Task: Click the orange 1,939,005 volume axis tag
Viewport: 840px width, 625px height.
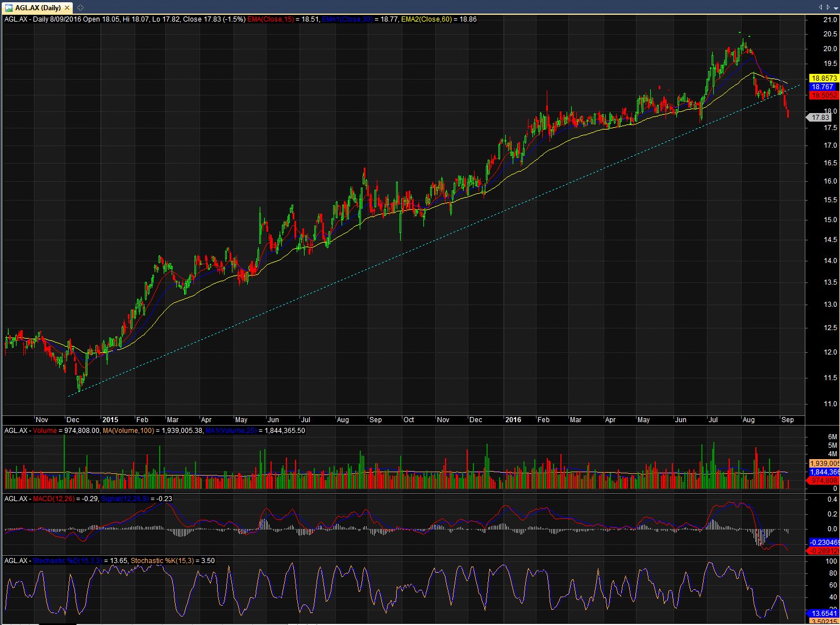Action: [824, 464]
